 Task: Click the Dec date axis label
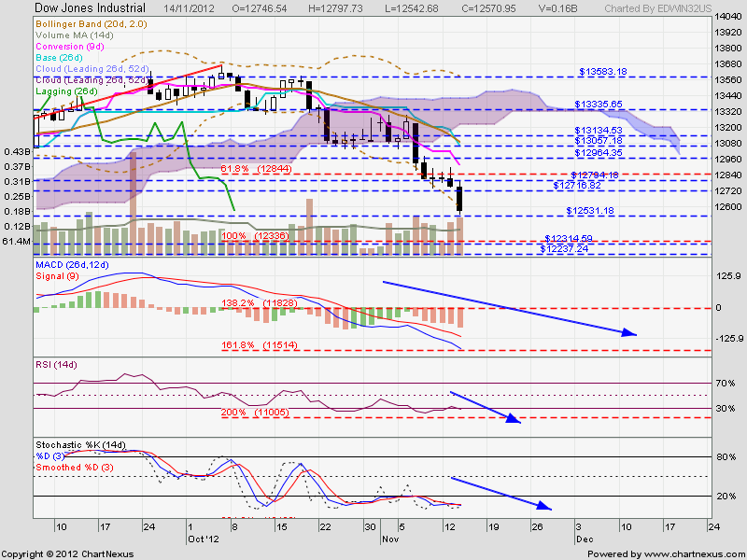pos(585,539)
